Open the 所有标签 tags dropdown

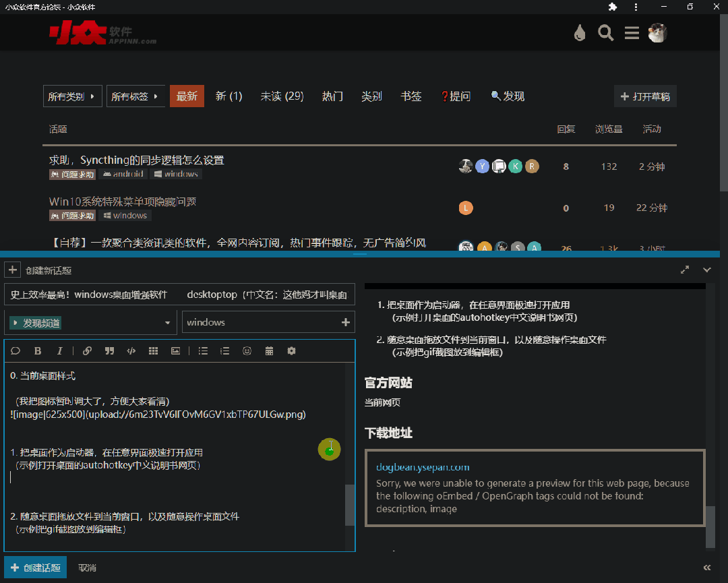coord(134,96)
